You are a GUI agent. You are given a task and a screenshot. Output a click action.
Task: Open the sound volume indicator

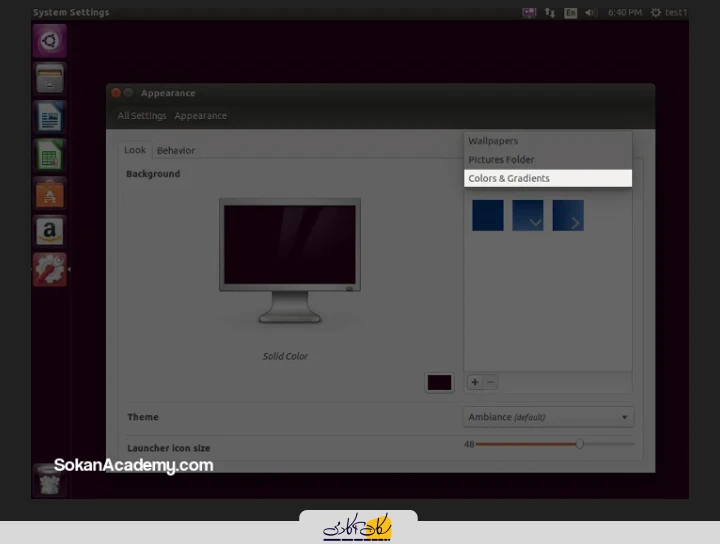click(x=591, y=13)
